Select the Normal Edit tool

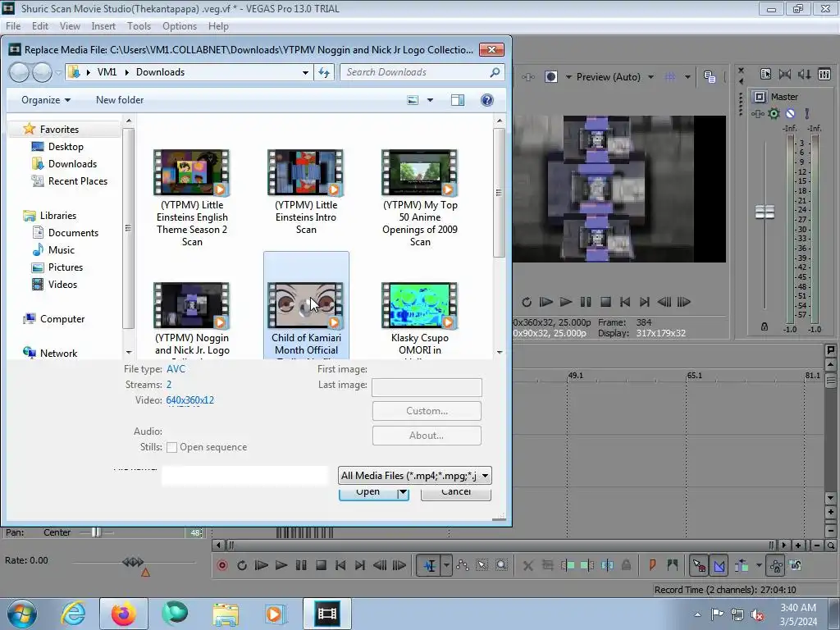click(430, 565)
